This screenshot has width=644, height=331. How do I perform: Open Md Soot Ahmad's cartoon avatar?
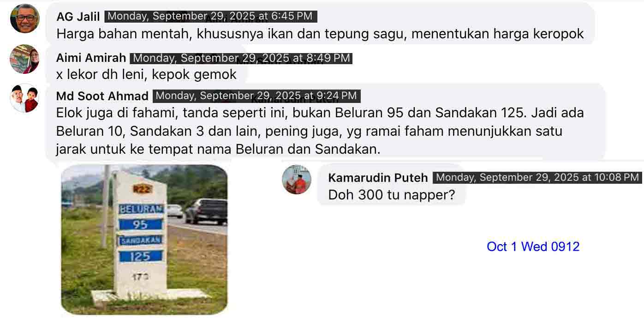(x=25, y=98)
